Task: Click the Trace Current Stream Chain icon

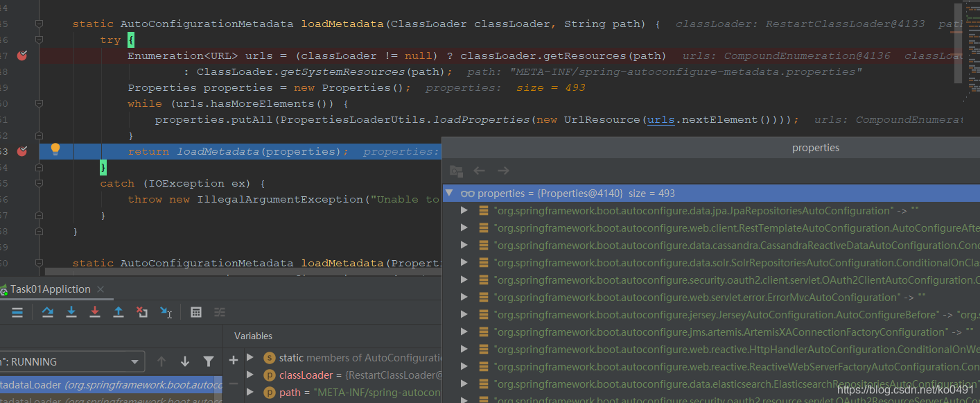Action: [x=219, y=312]
